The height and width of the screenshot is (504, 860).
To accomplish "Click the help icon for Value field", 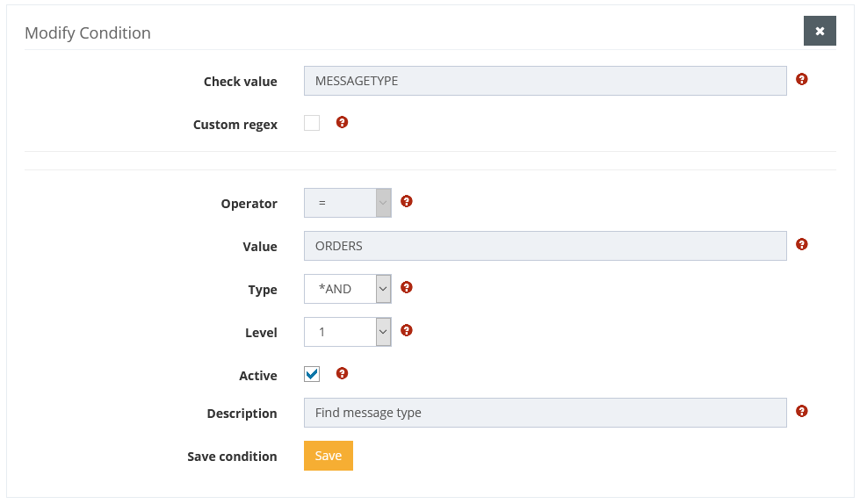I will pos(801,244).
